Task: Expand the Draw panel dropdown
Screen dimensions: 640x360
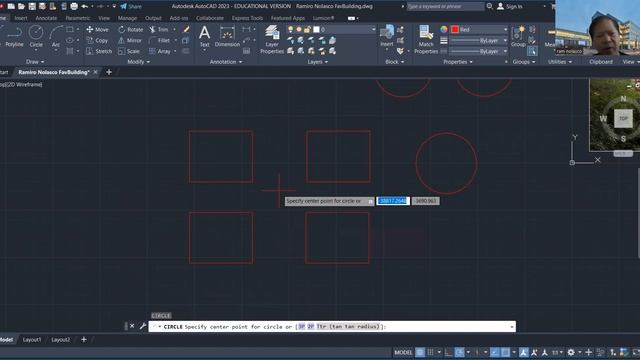Action: tap(35, 62)
